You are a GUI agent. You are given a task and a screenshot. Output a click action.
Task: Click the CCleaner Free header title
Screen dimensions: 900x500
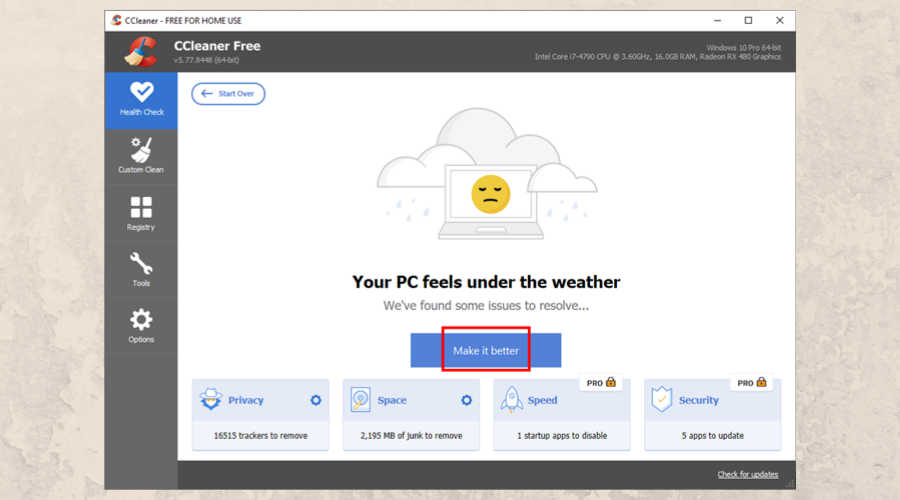point(217,46)
